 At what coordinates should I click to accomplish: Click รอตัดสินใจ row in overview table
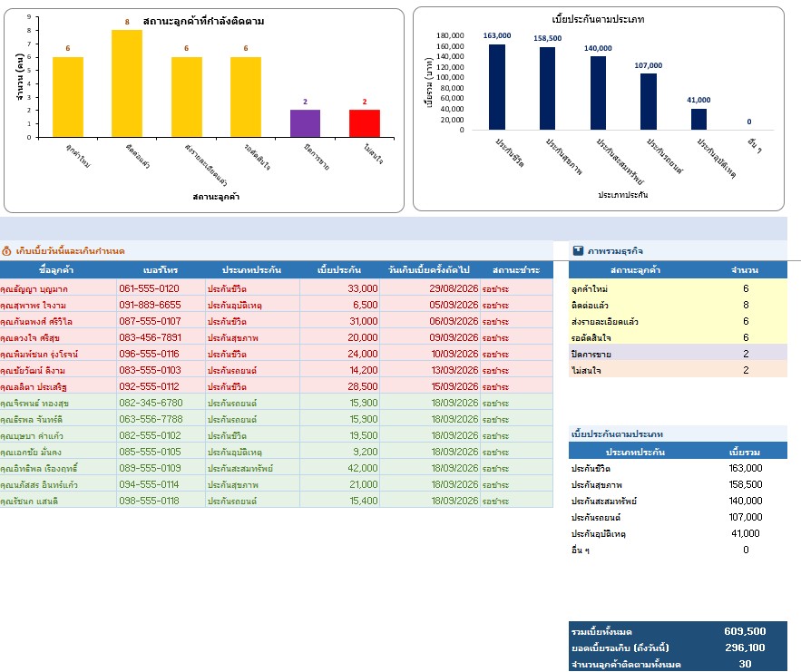[678, 337]
